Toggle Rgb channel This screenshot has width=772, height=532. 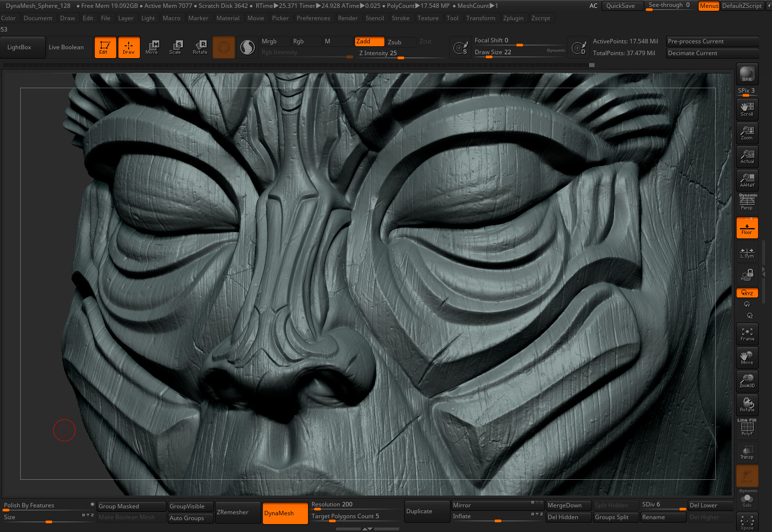pyautogui.click(x=306, y=41)
